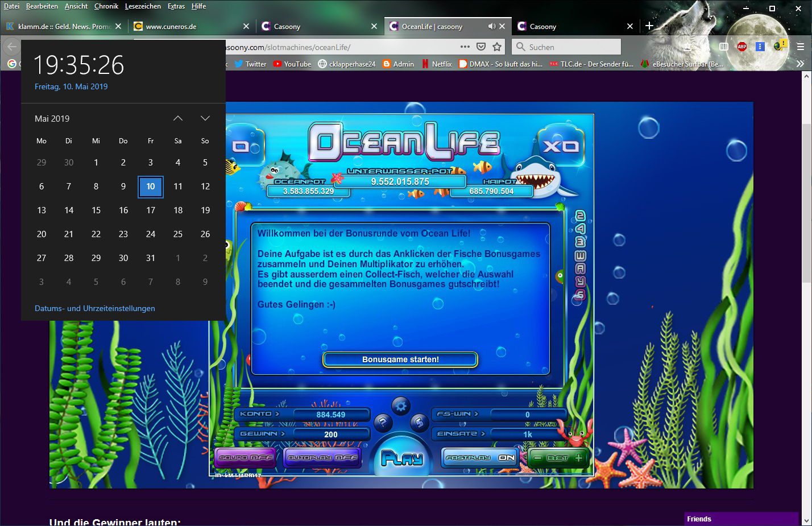Go back with the browser arrow

pyautogui.click(x=12, y=47)
